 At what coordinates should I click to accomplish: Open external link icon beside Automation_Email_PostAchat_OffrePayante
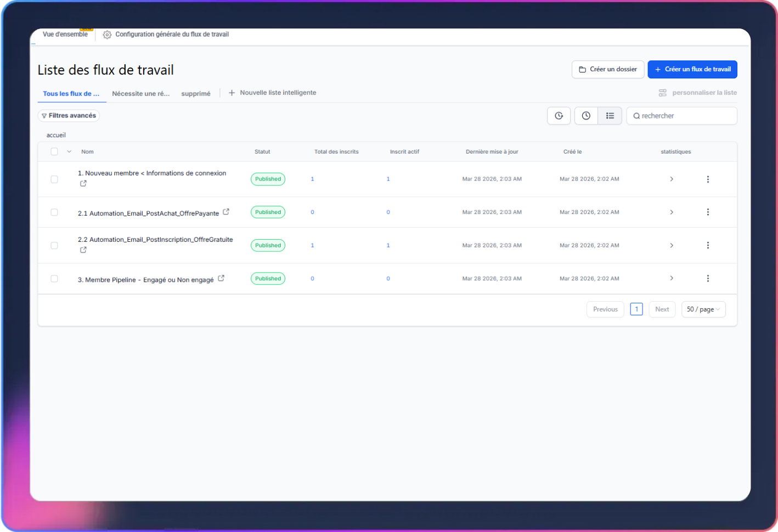[x=226, y=212]
